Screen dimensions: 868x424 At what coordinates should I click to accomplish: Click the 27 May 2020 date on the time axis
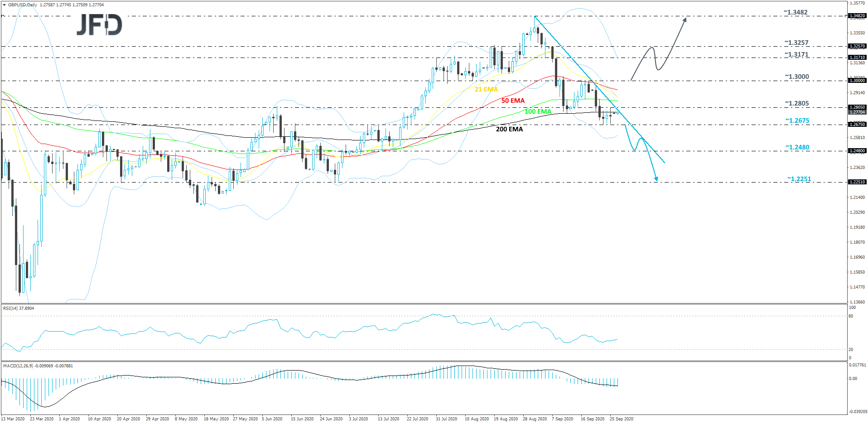[x=245, y=419]
